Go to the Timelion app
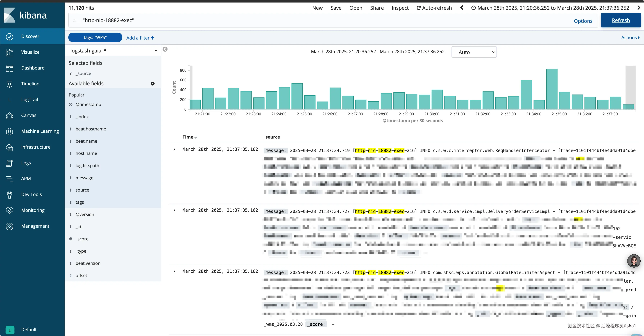The image size is (644, 336). coord(30,84)
